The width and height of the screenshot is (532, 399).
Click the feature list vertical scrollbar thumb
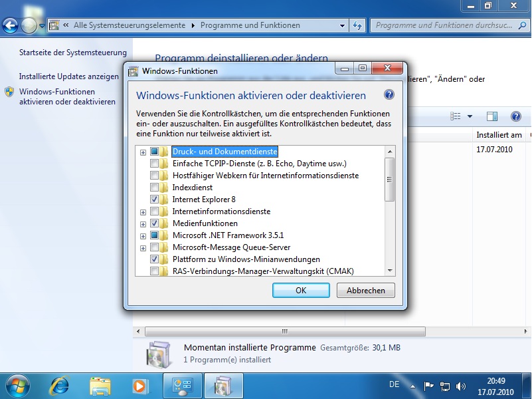[390, 178]
